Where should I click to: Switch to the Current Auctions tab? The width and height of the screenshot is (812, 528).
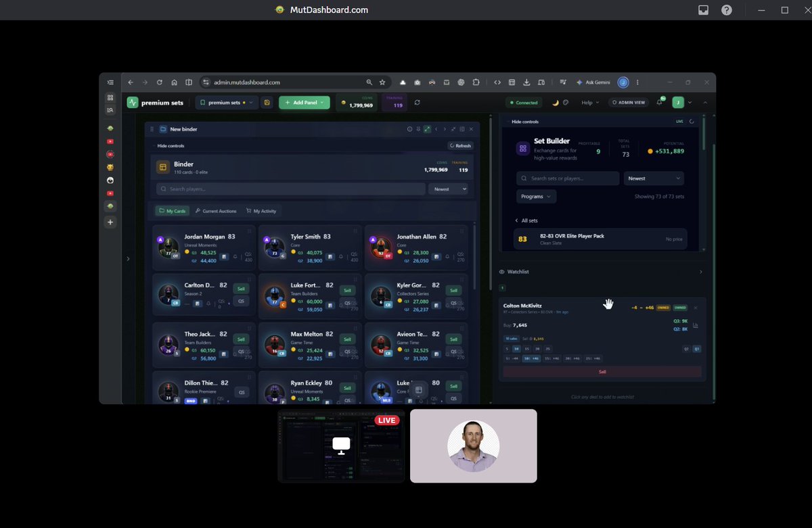216,211
